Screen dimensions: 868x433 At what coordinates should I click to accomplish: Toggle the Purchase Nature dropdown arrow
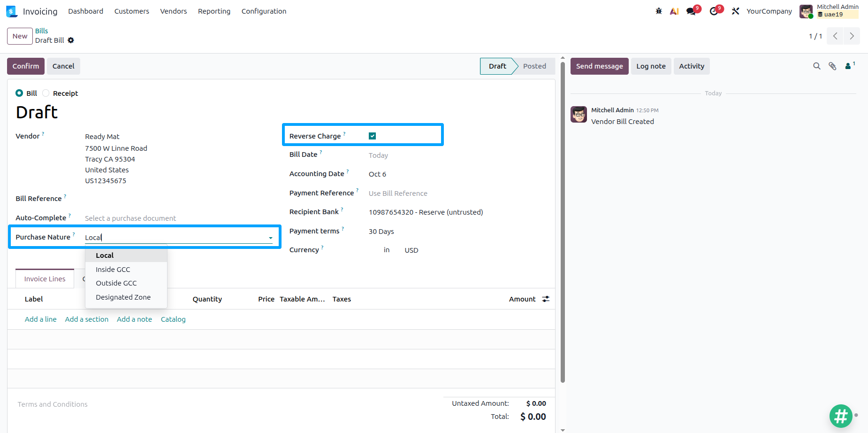pos(271,238)
